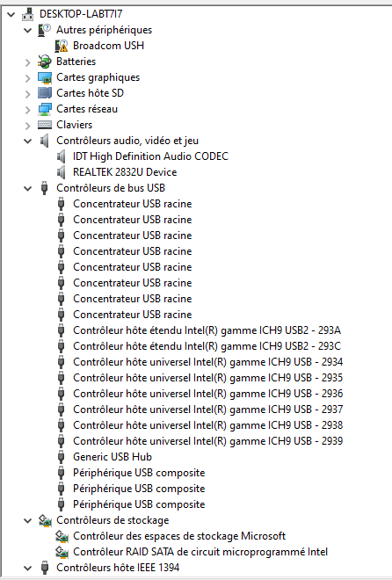Click the Cartes hôte SD icon
This screenshot has width=392, height=580.
45,93
